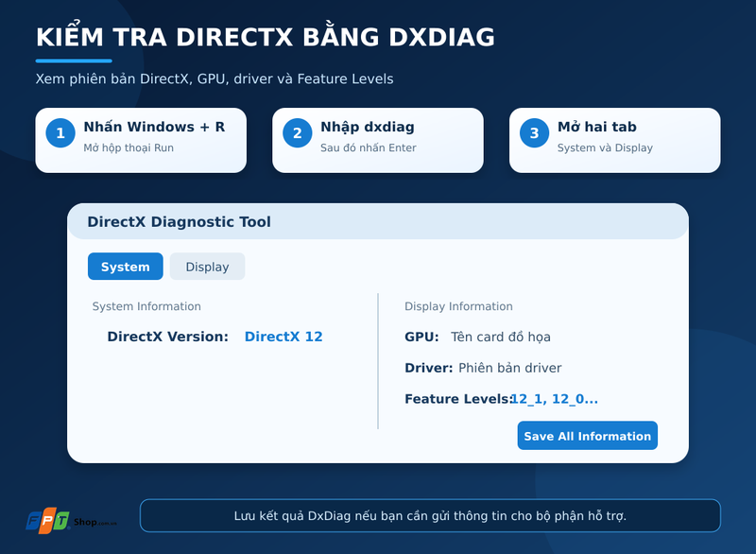This screenshot has width=756, height=554.
Task: Click the Feature Levels value '12_1, 12_0...'
Action: tap(555, 399)
